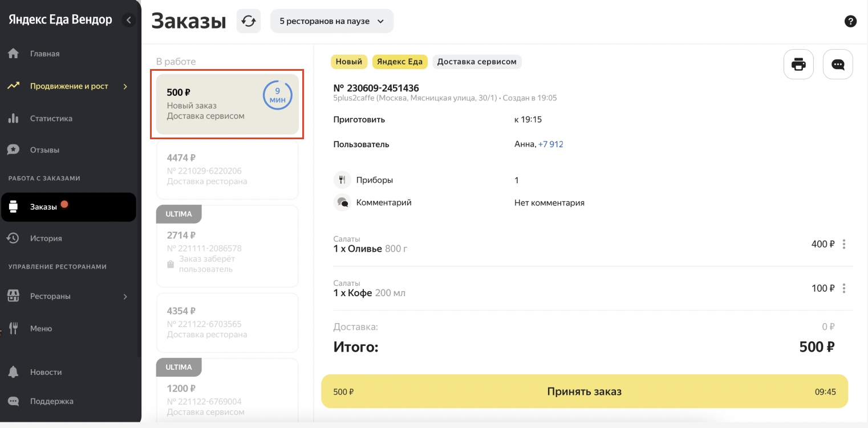Screen dimensions: 868x428
Task: Click the 9 мин timer circle
Action: [278, 95]
